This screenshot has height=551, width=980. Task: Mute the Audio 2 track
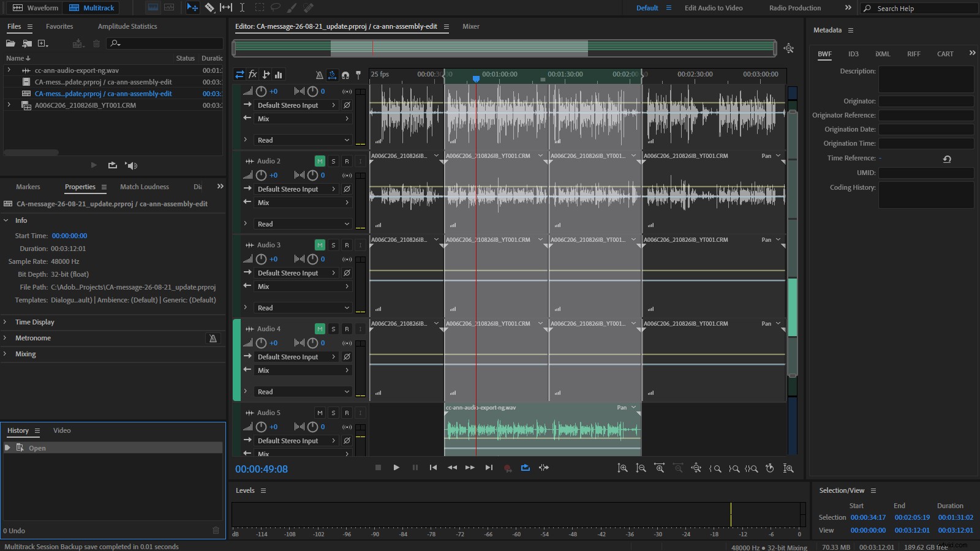tap(319, 160)
